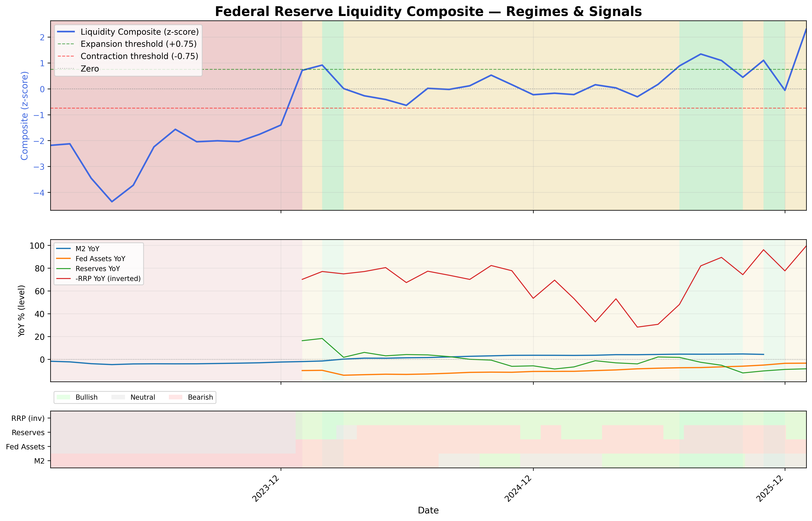This screenshot has height=521, width=812.
Task: Click the chart title text
Action: click(x=428, y=11)
